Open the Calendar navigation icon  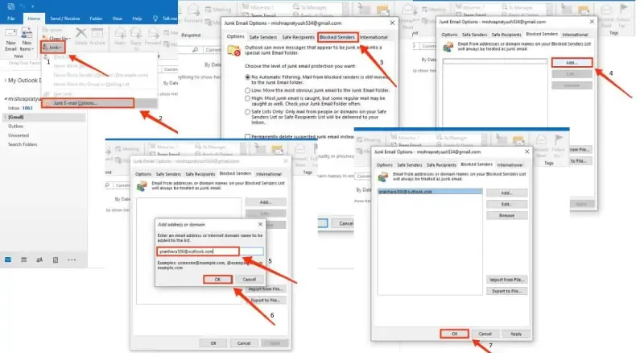[24, 260]
